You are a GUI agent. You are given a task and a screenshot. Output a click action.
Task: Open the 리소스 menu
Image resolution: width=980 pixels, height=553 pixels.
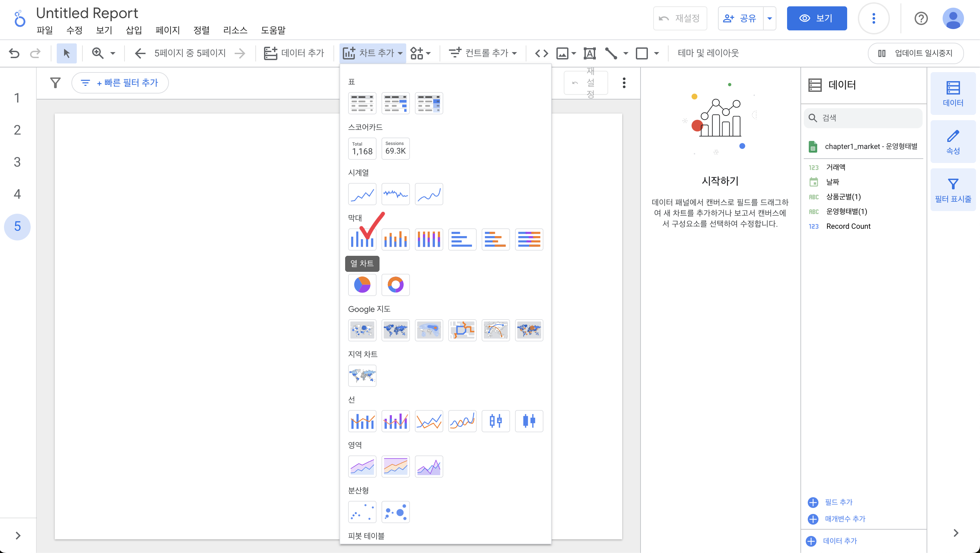[x=235, y=30]
